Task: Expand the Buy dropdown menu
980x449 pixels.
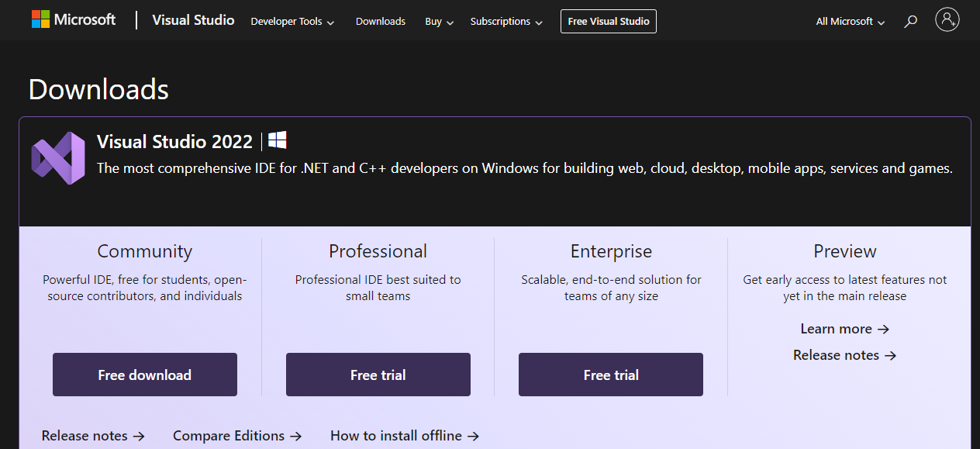Action: point(440,22)
